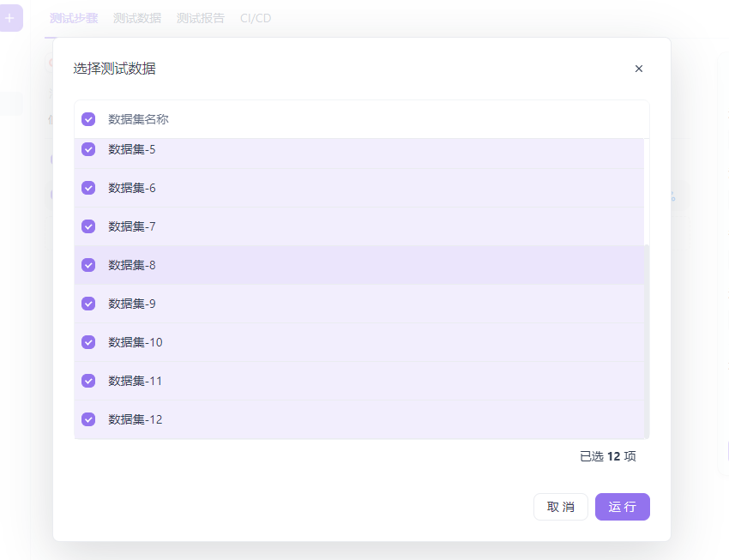This screenshot has width=729, height=560.
Task: Click the plus icon at top left
Action: (9, 18)
